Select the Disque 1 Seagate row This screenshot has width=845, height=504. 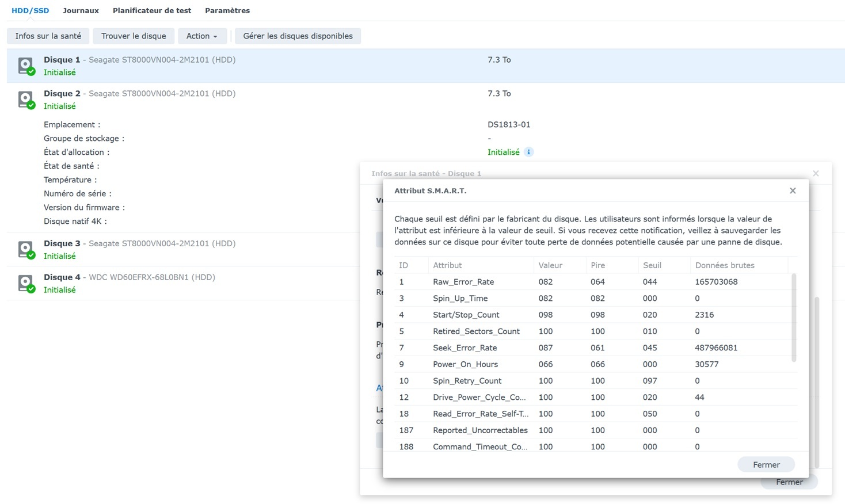pyautogui.click(x=426, y=66)
